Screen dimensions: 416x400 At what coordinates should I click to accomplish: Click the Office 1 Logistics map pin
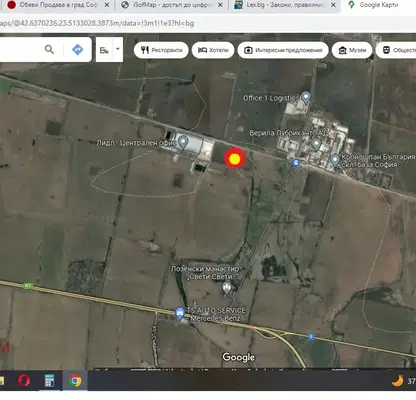click(306, 97)
